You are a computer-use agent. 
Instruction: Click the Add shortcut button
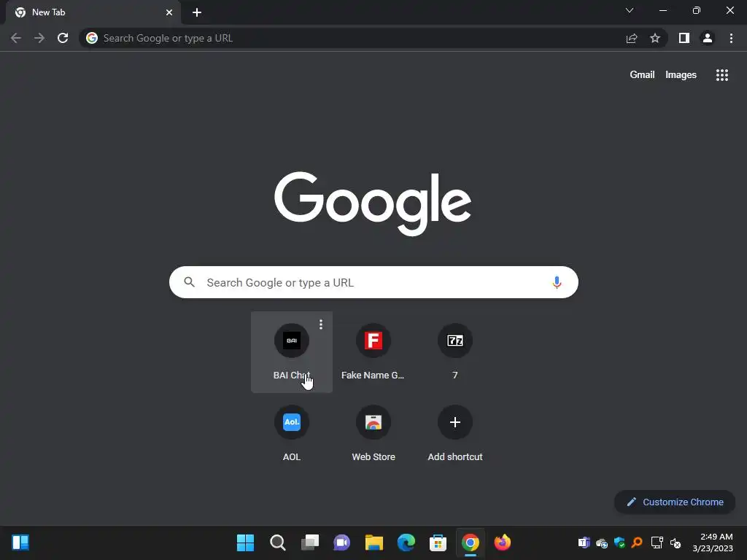click(455, 433)
